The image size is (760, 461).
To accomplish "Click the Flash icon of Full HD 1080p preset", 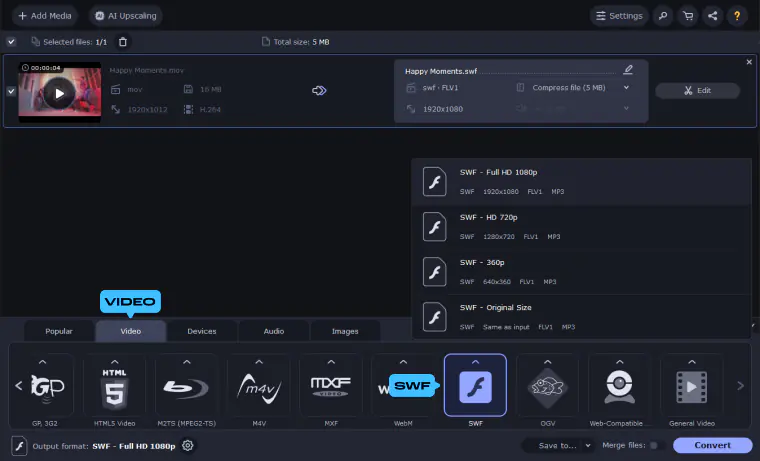I will (x=434, y=181).
